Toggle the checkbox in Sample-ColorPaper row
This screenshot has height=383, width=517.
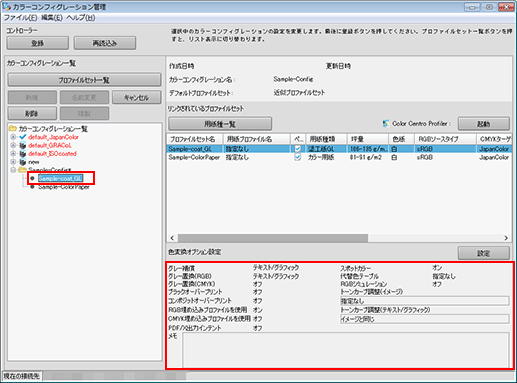point(298,157)
